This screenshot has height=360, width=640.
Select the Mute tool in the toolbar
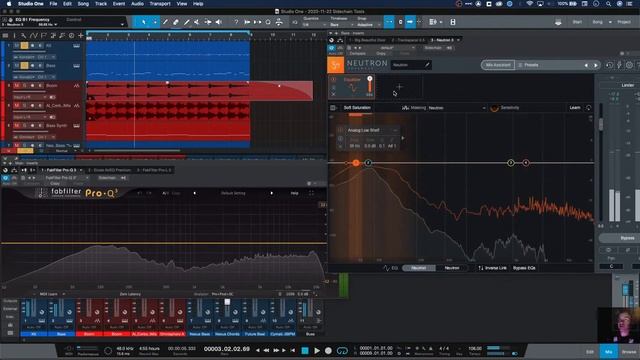tap(197, 22)
